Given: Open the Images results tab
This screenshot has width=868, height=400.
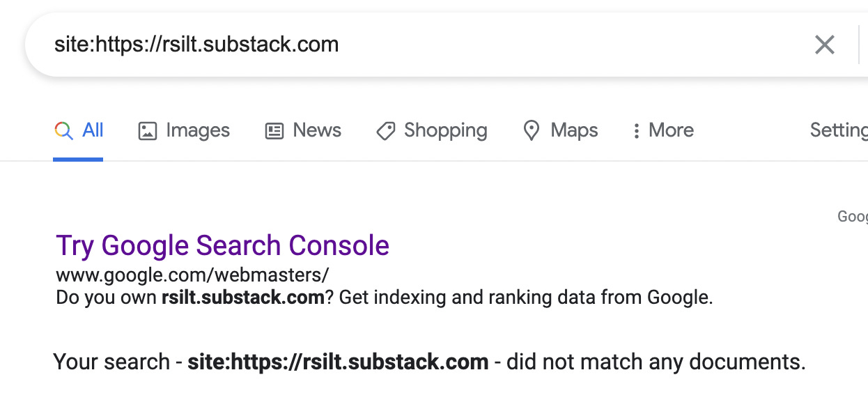Looking at the screenshot, I should [198, 130].
